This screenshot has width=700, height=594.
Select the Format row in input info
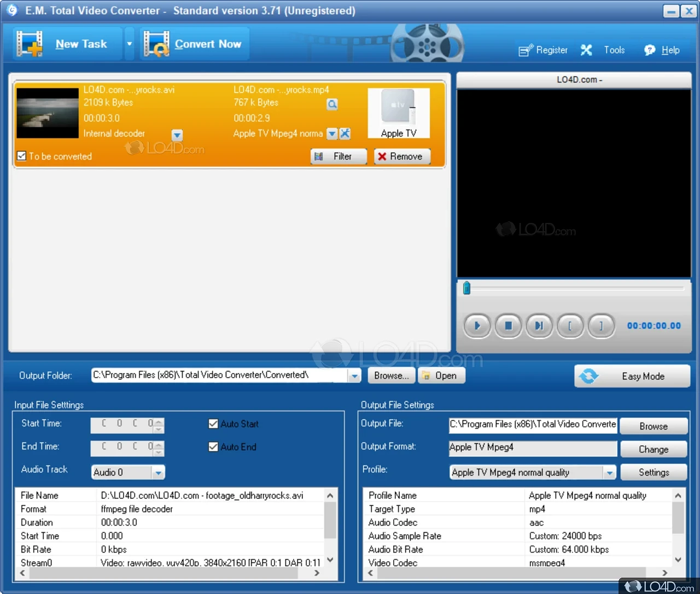[x=170, y=509]
